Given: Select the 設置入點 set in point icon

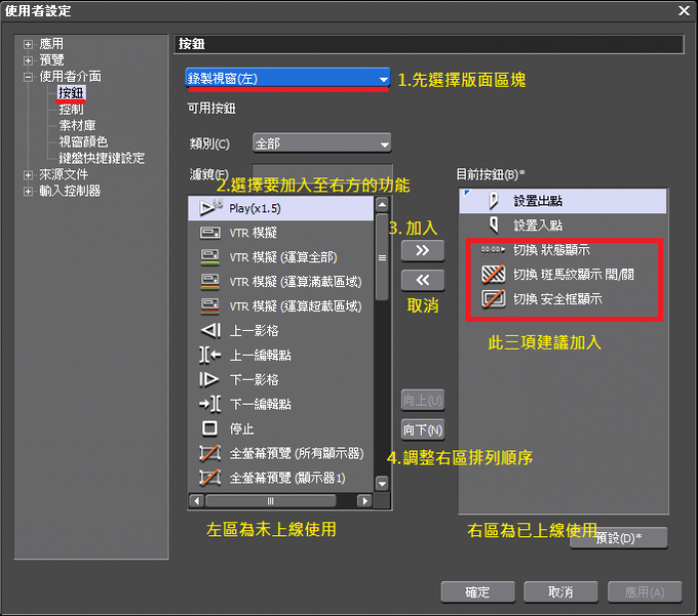Looking at the screenshot, I should click(x=492, y=225).
